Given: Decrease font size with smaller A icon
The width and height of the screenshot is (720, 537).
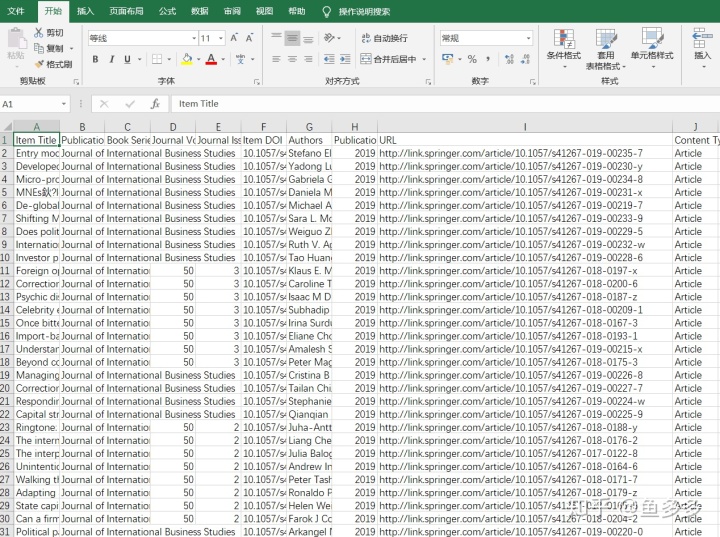Looking at the screenshot, I should pos(249,38).
